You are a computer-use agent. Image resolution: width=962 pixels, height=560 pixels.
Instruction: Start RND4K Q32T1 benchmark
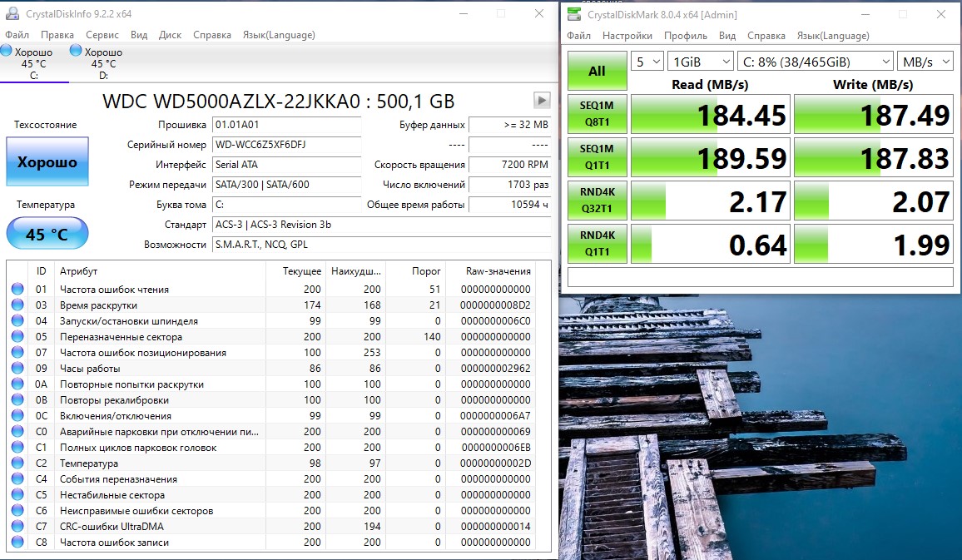597,200
